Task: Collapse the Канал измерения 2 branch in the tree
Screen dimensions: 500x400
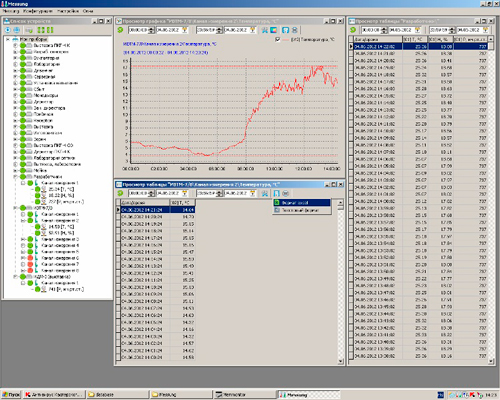Action: pos(23,221)
